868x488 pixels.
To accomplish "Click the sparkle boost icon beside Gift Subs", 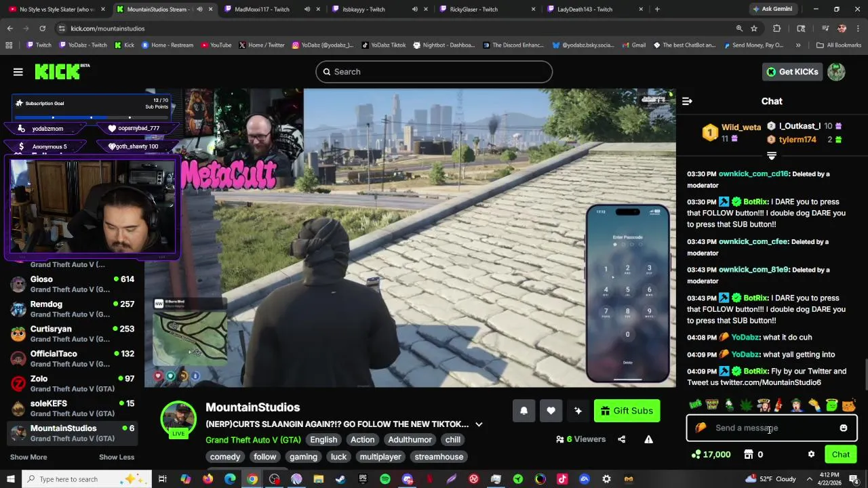I will (x=578, y=411).
